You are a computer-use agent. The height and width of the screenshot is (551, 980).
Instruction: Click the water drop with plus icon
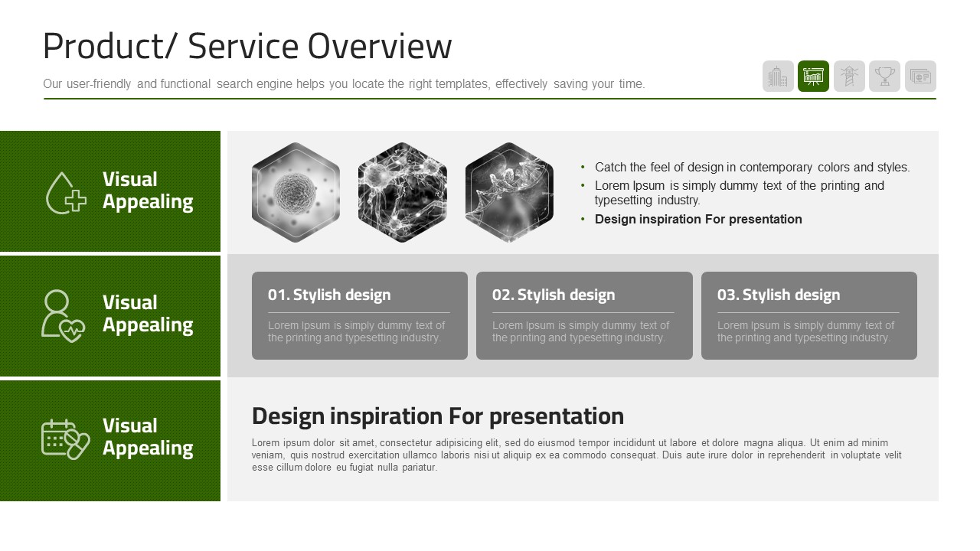tap(66, 192)
